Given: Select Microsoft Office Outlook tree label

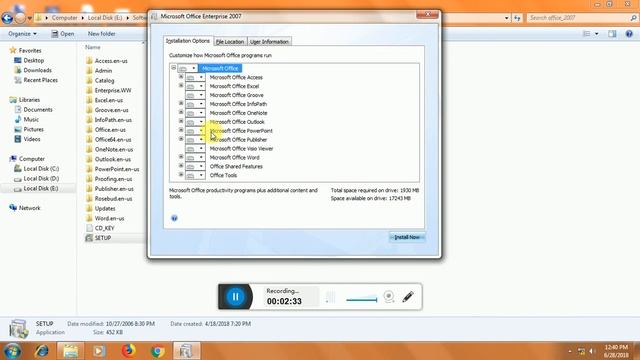Looking at the screenshot, I should 237,122.
